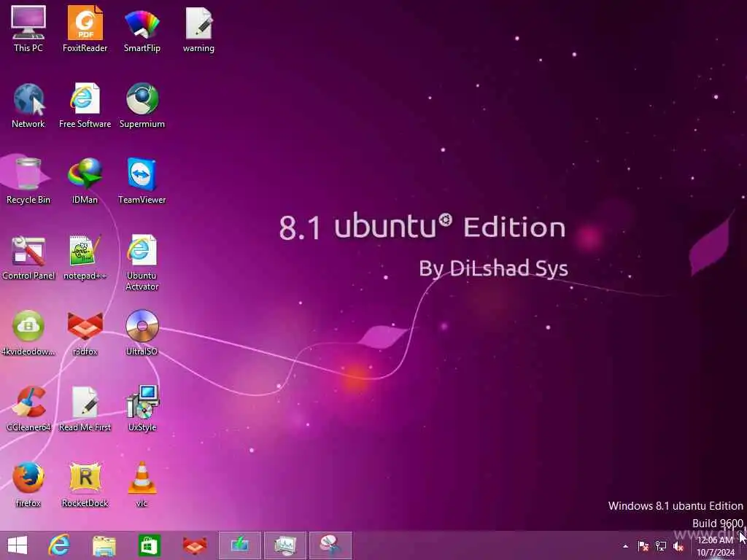The image size is (747, 560).
Task: Open File Explorer from the taskbar
Action: [104, 545]
